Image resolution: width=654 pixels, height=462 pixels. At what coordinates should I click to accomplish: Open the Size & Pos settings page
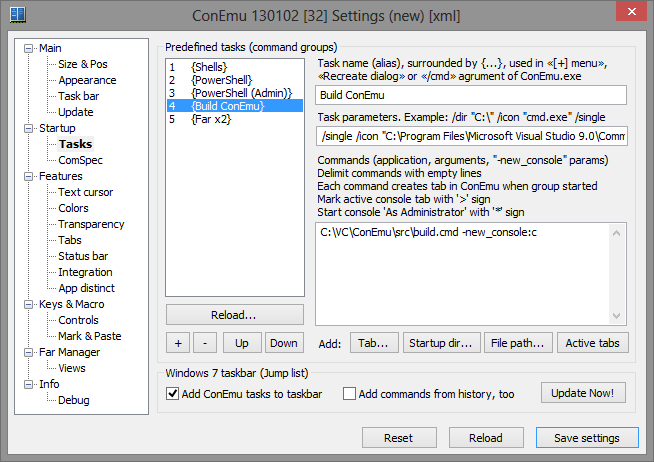click(x=83, y=64)
